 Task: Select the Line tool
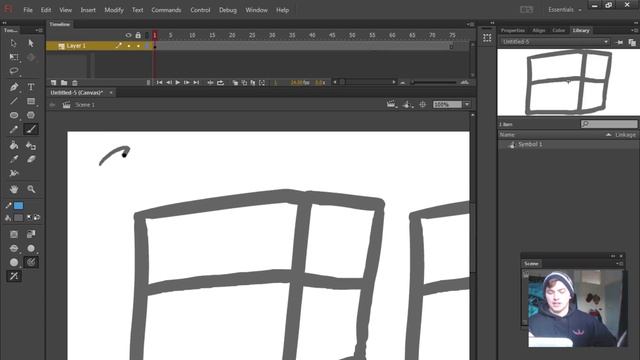click(x=13, y=101)
